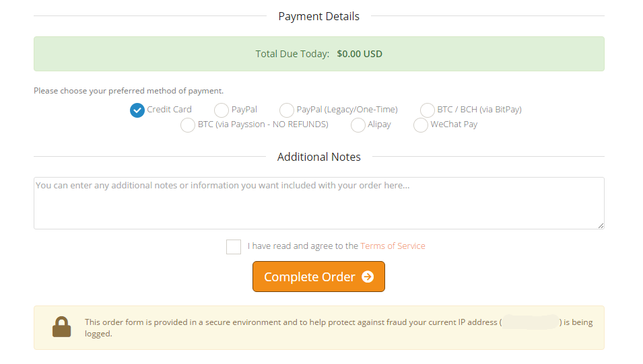Image resolution: width=643 pixels, height=364 pixels.
Task: Click the $0.00 USD total amount
Action: coord(360,54)
